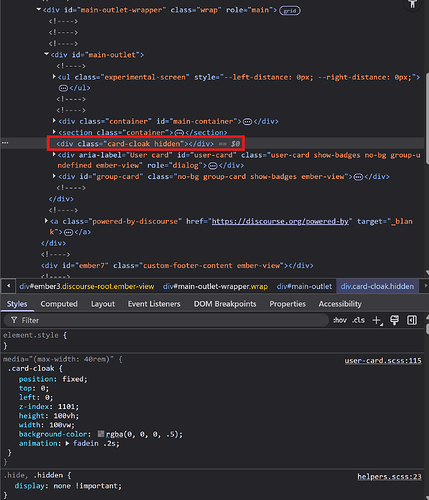Open the rendering emulations paintbrush icon
Screen dimensions: 429x500
394,320
